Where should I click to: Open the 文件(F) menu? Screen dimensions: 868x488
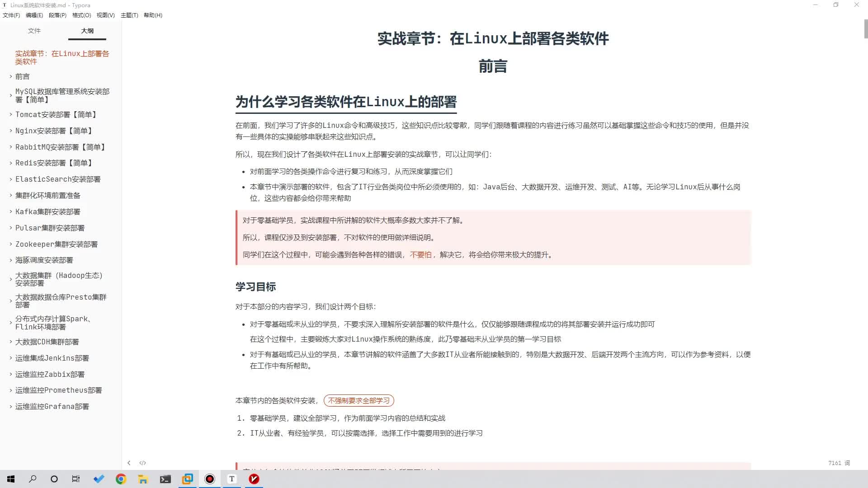click(11, 15)
